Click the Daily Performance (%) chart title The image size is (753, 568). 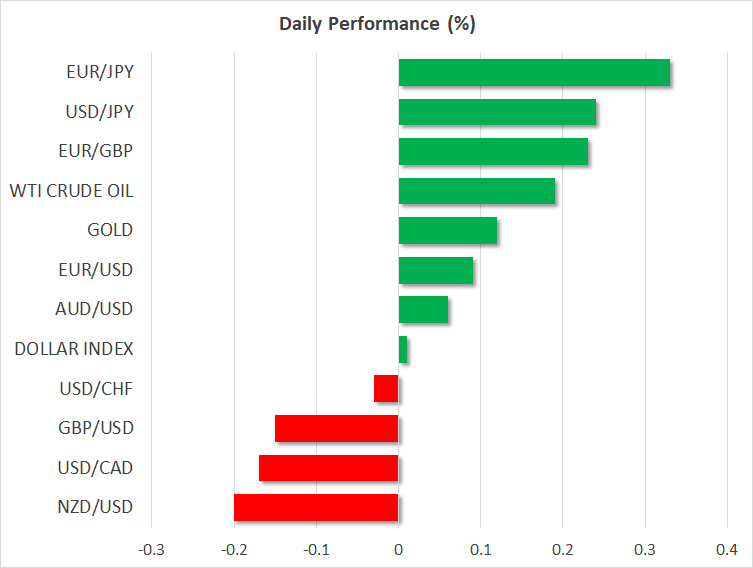(x=376, y=24)
